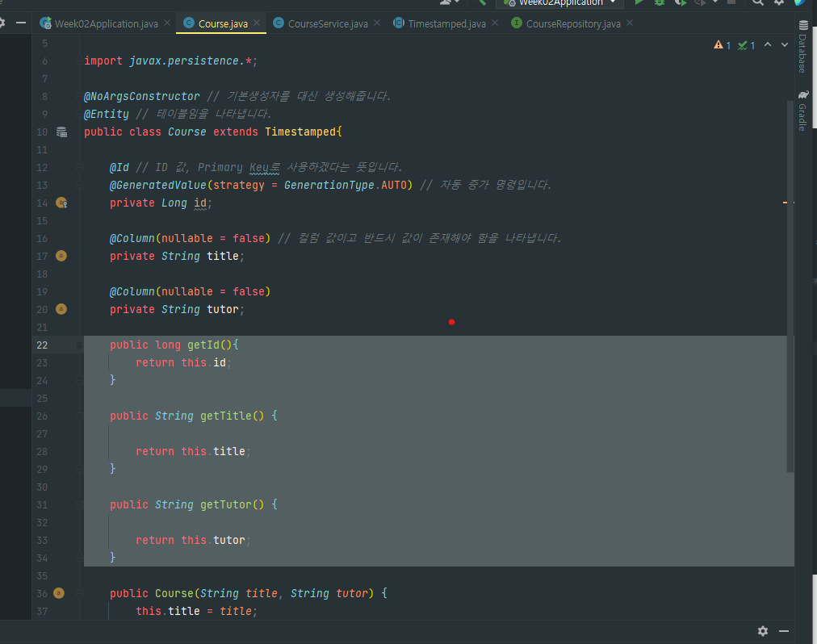Open the Database tool window

(x=803, y=48)
